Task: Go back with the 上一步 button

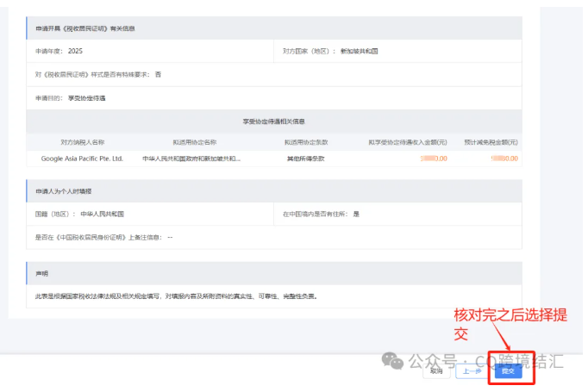Action: pos(470,370)
